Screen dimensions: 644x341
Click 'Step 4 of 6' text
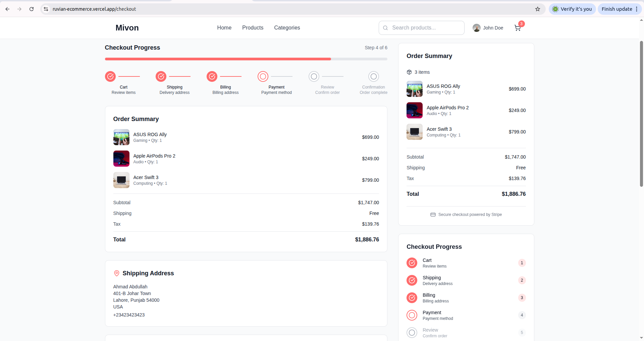[x=376, y=48]
